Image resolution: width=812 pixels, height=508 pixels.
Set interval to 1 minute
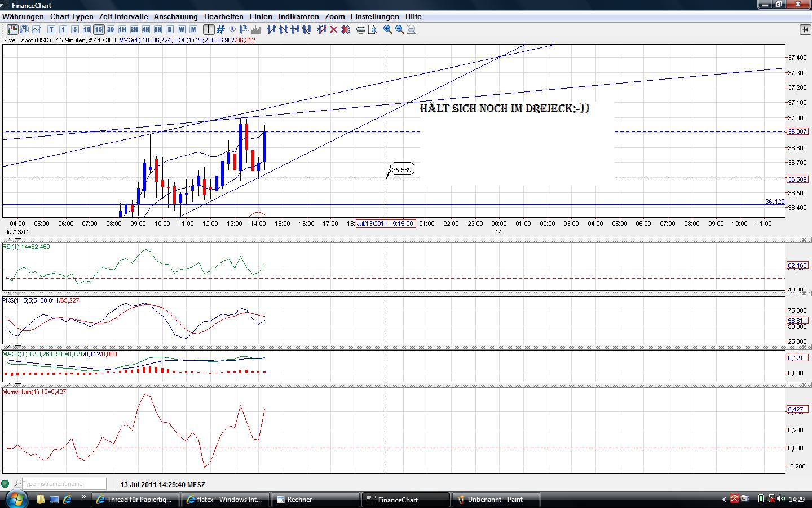click(63, 29)
